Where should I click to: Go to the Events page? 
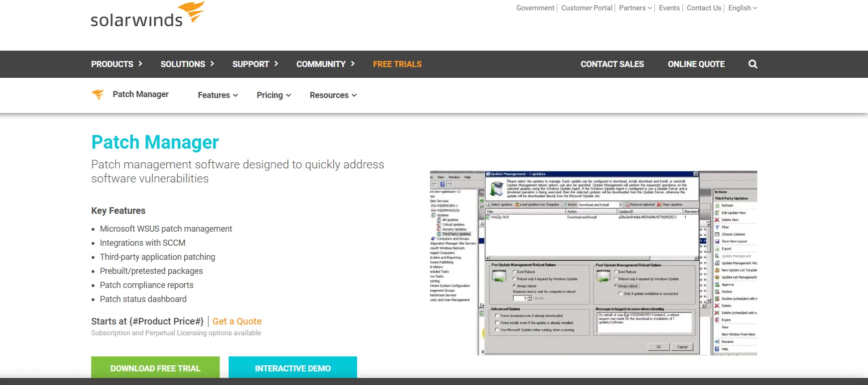669,8
